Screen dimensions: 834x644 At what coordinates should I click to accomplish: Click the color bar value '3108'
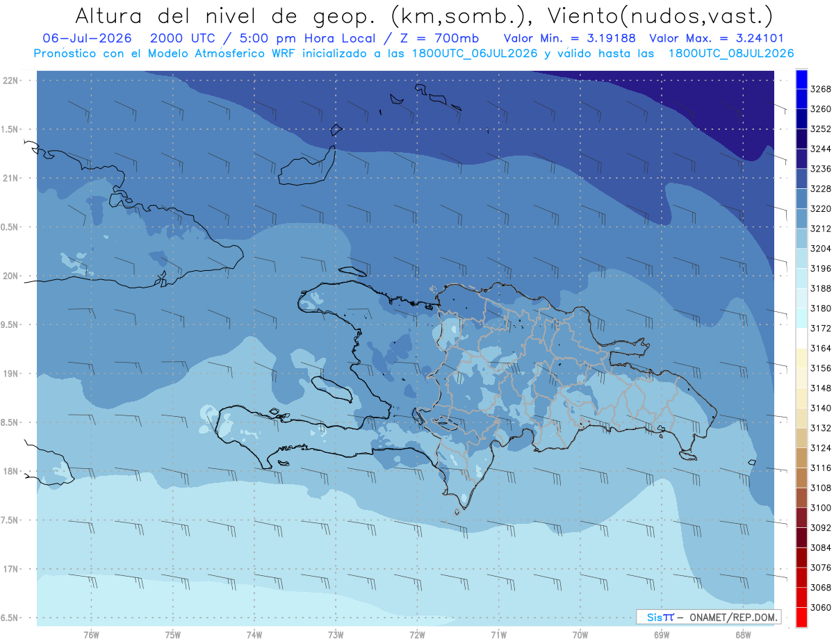click(821, 488)
